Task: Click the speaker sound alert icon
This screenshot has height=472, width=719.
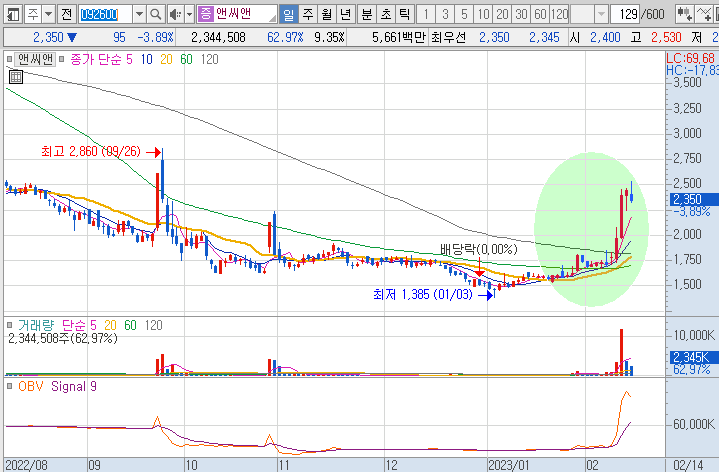Action: click(175, 15)
